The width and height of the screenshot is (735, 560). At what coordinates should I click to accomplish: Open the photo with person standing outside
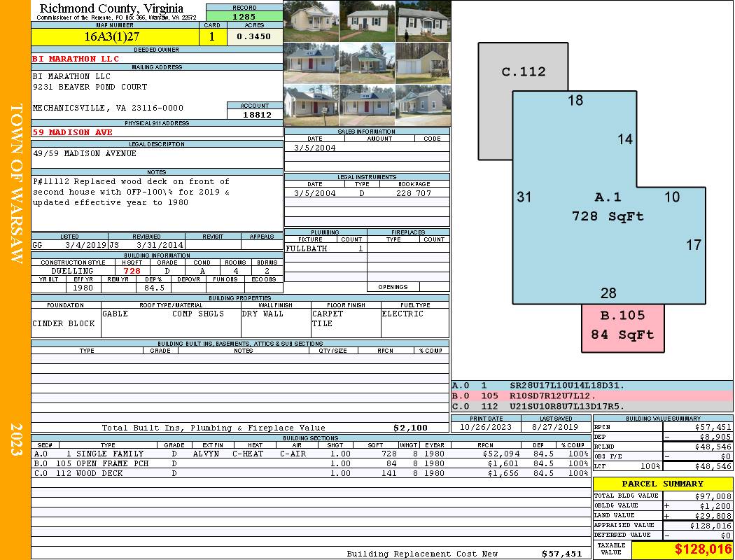click(423, 21)
